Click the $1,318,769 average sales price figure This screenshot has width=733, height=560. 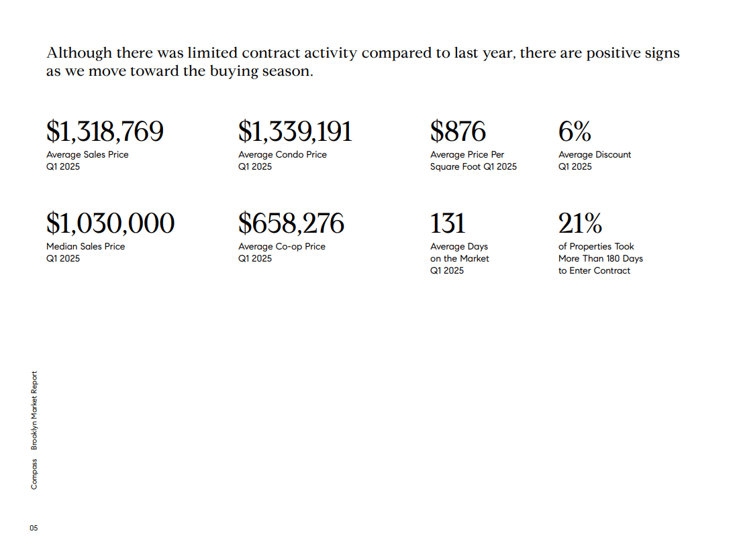(x=105, y=131)
